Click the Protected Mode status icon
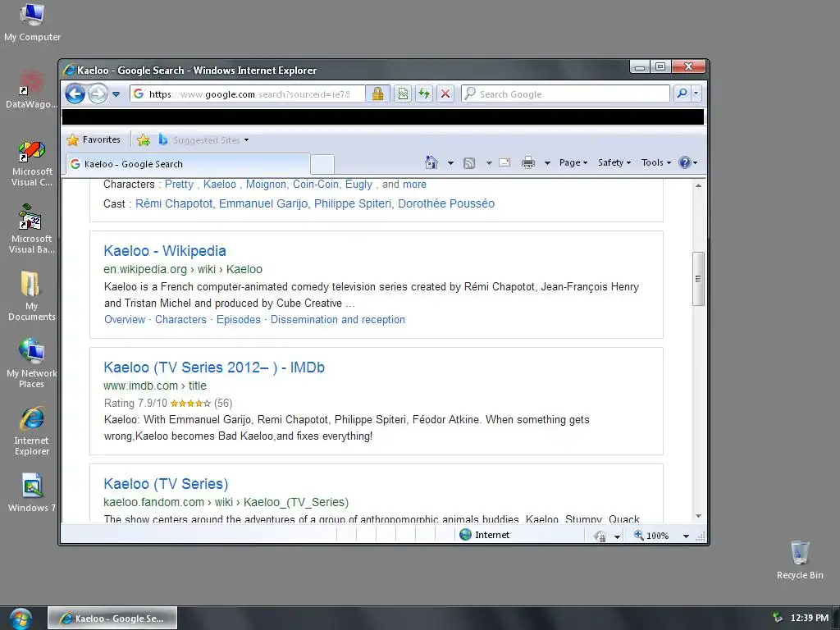840x630 pixels. tap(600, 536)
